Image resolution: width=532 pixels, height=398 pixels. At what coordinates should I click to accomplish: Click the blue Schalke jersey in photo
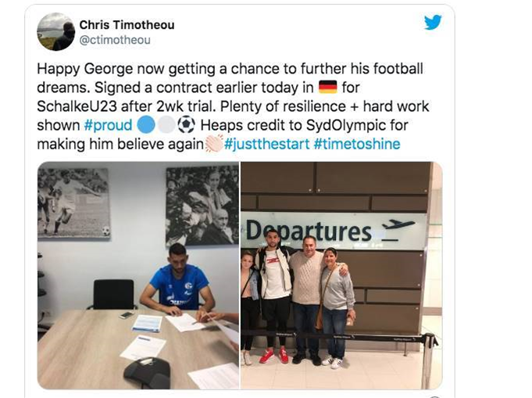point(180,287)
